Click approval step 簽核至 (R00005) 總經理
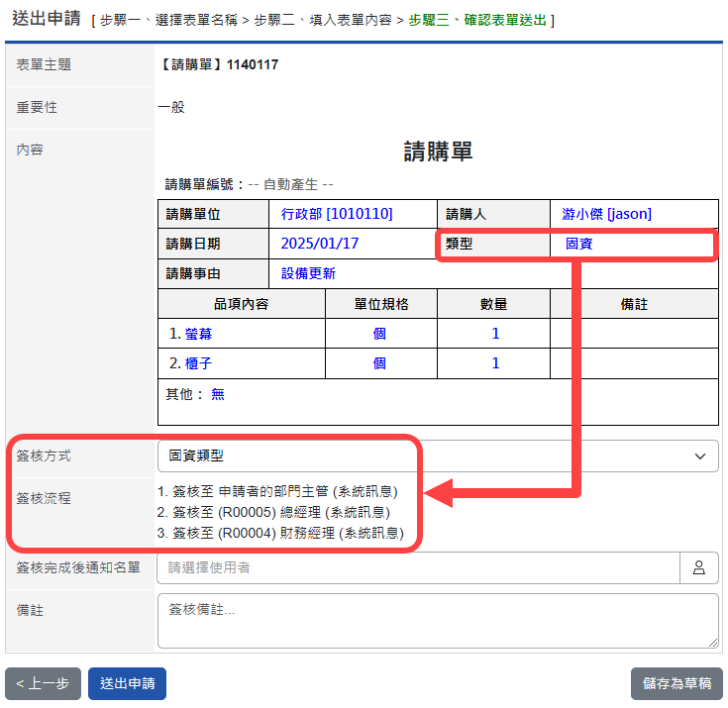The height and width of the screenshot is (708, 728). pyautogui.click(x=273, y=512)
